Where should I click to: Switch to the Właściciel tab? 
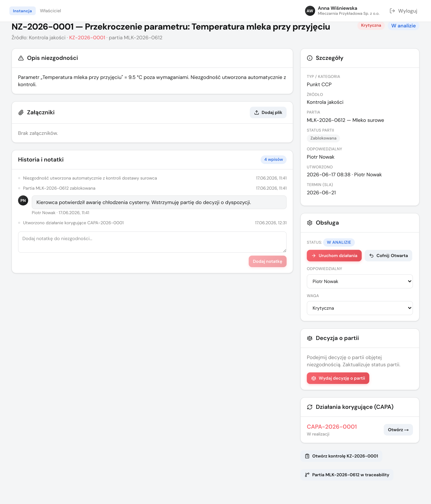click(x=50, y=11)
